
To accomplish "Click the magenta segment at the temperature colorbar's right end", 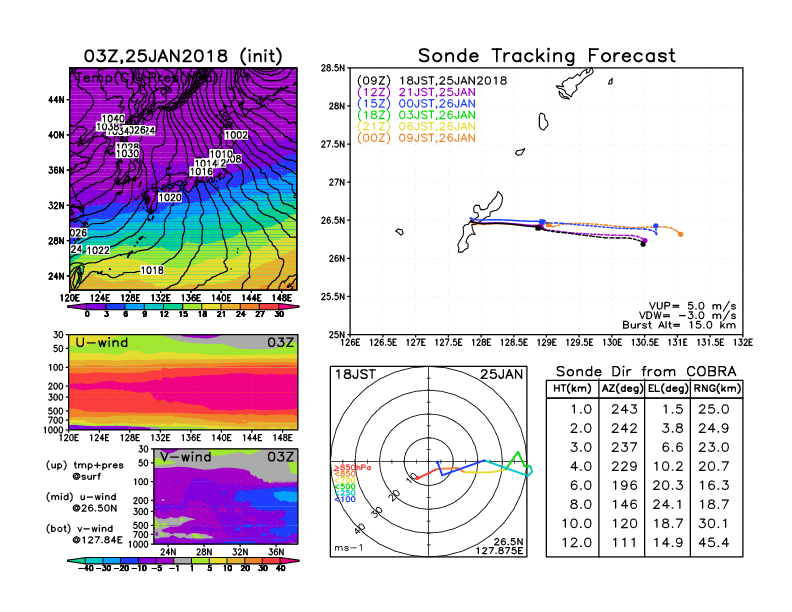I will coord(289,307).
